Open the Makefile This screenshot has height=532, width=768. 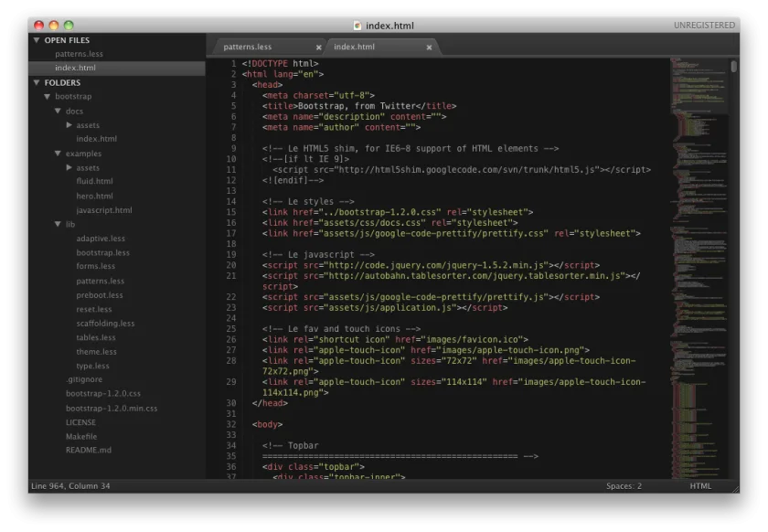(81, 436)
